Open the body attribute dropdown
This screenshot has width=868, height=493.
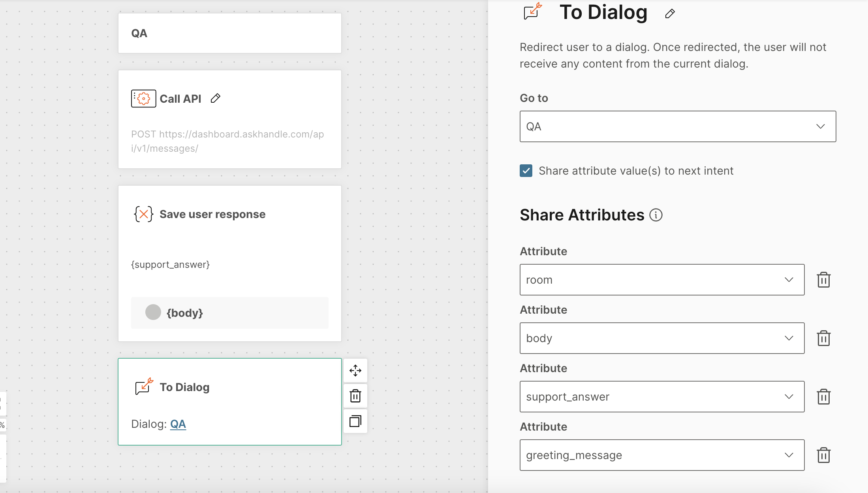coord(662,338)
